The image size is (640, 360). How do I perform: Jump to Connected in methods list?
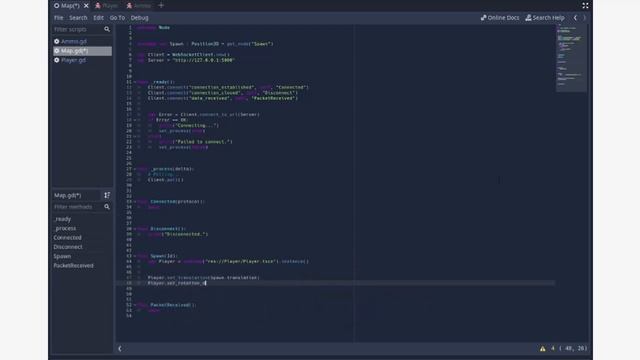67,238
